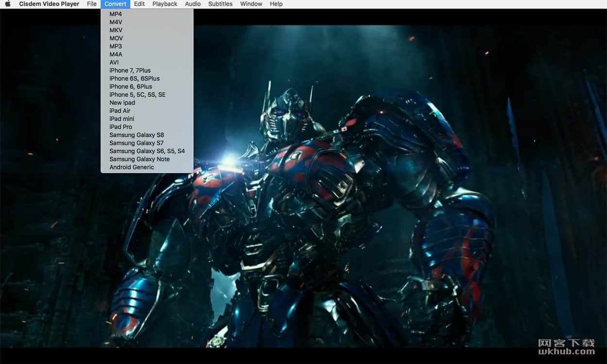Screen dimensions: 607x364
Task: Pick Samsung Galaxy Note preset
Action: click(147, 159)
